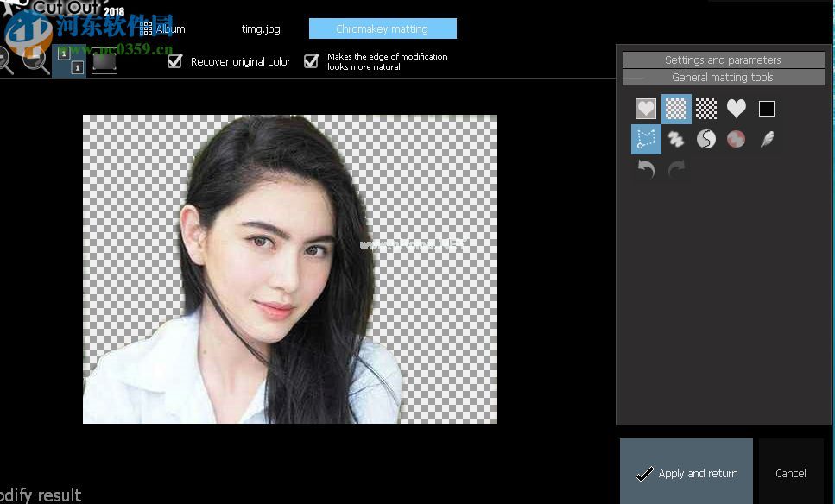The image size is (835, 504).
Task: Click the redo arrow
Action: click(x=676, y=169)
